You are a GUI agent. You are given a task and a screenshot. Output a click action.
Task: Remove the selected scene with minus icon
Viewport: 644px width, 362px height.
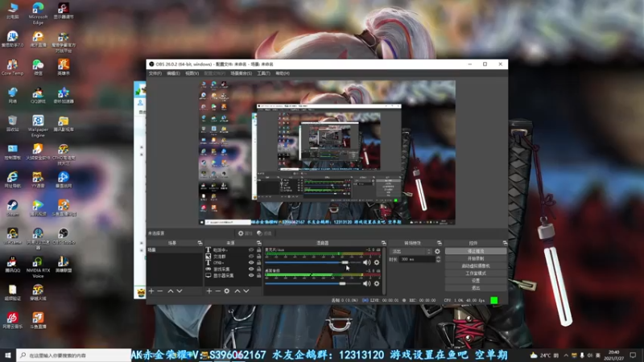[x=160, y=291]
